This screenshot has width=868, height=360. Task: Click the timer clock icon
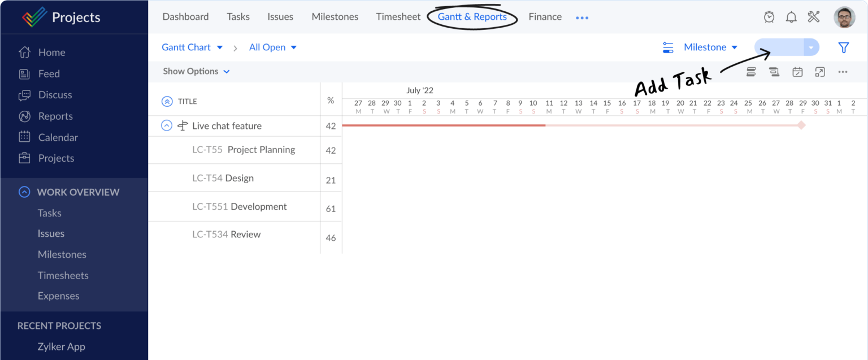click(x=769, y=17)
